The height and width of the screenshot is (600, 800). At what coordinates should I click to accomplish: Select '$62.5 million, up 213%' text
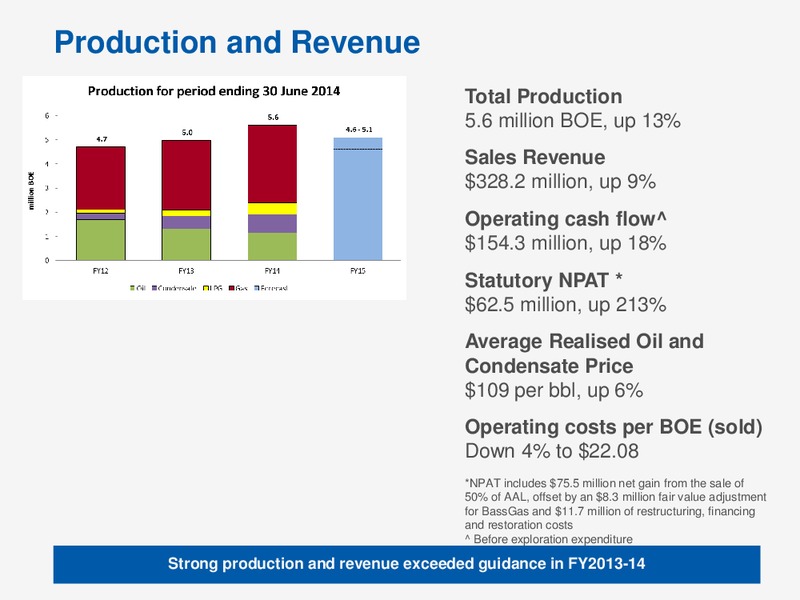565,305
